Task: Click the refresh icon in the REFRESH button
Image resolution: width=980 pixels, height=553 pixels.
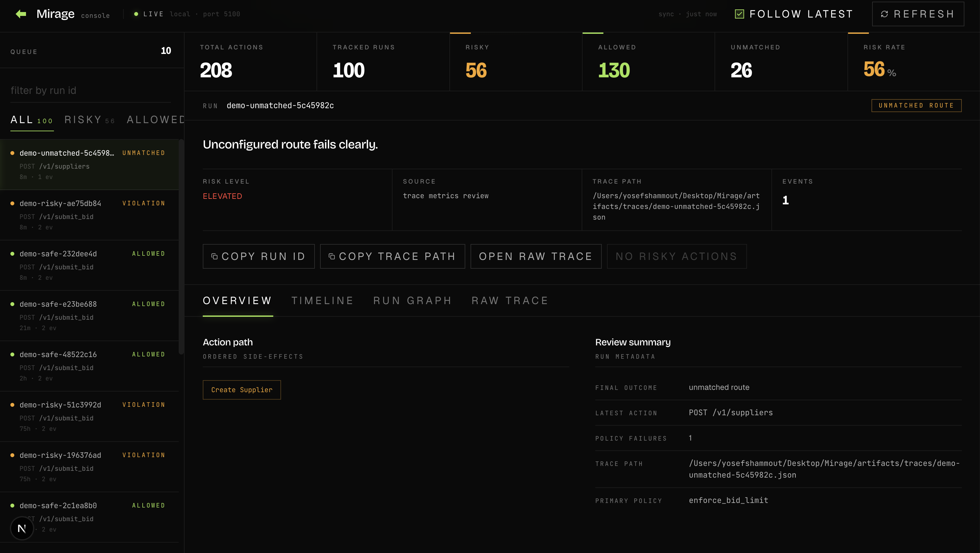Action: click(885, 14)
